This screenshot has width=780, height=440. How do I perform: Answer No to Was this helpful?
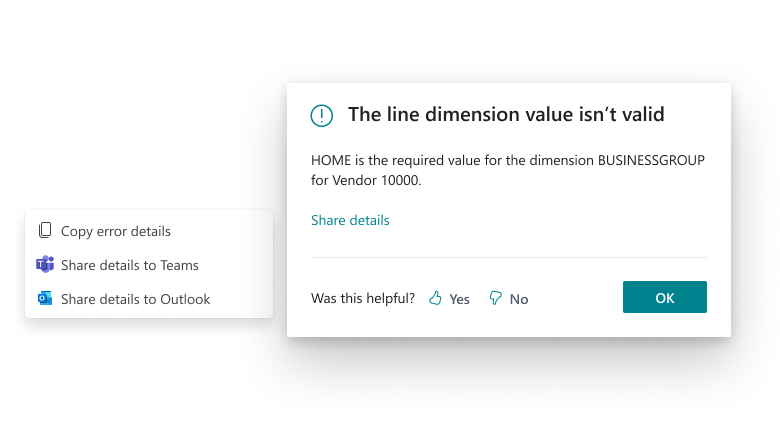519,299
